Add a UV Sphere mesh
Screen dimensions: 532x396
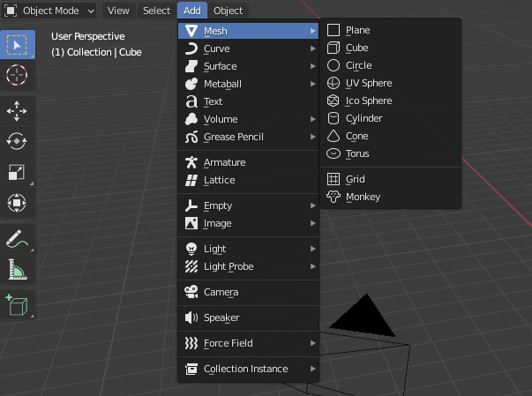391,83
